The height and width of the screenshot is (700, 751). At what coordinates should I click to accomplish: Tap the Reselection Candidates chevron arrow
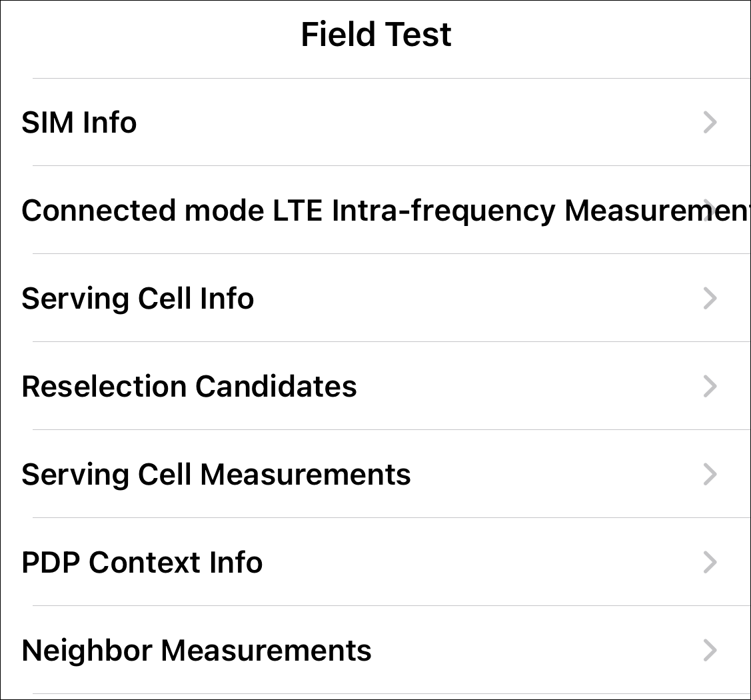point(710,386)
